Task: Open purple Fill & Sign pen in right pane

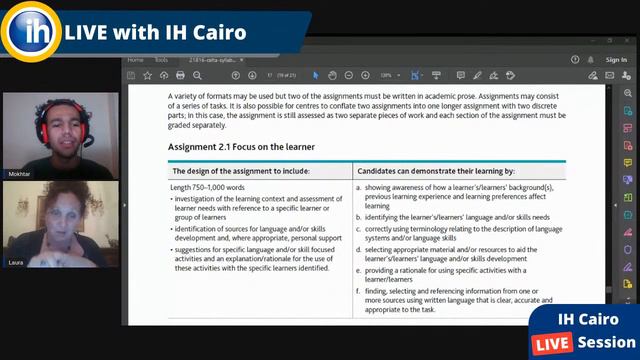Action: tap(628, 267)
